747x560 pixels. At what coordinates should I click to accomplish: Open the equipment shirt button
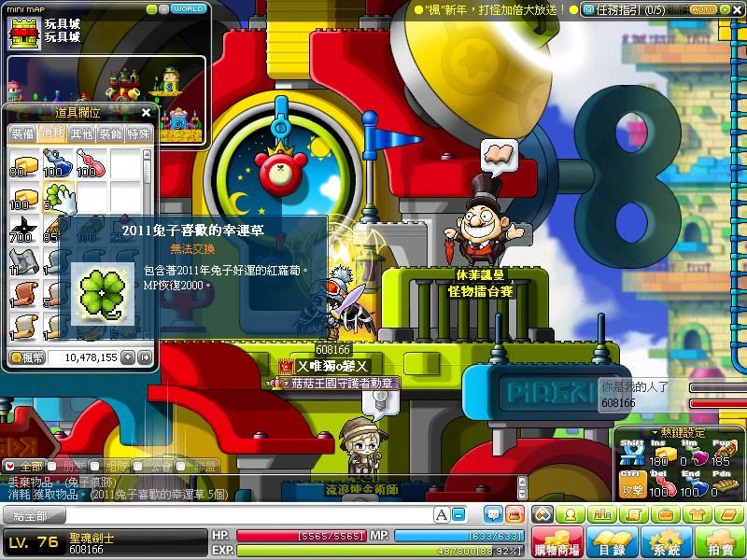pyautogui.click(x=697, y=514)
